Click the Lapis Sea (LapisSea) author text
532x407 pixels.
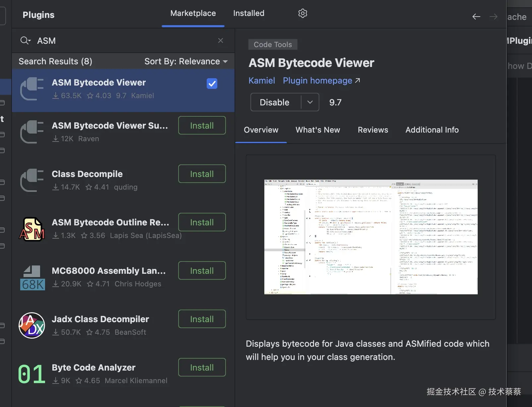click(x=146, y=235)
